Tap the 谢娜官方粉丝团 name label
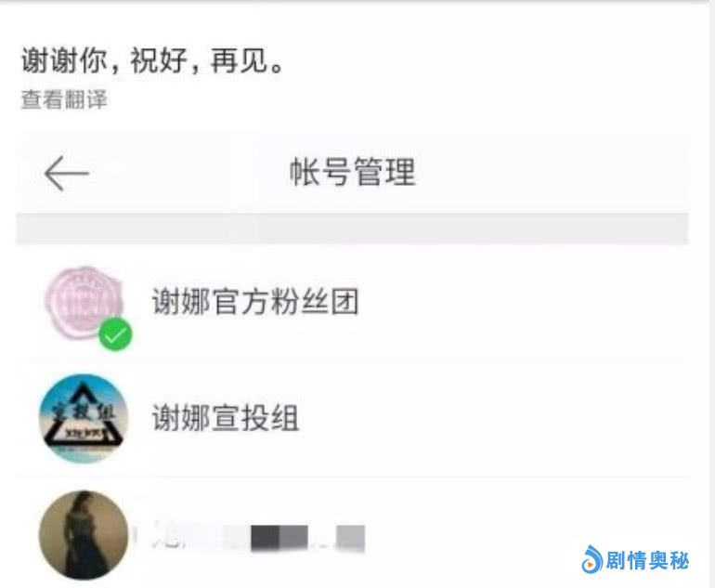 [255, 302]
